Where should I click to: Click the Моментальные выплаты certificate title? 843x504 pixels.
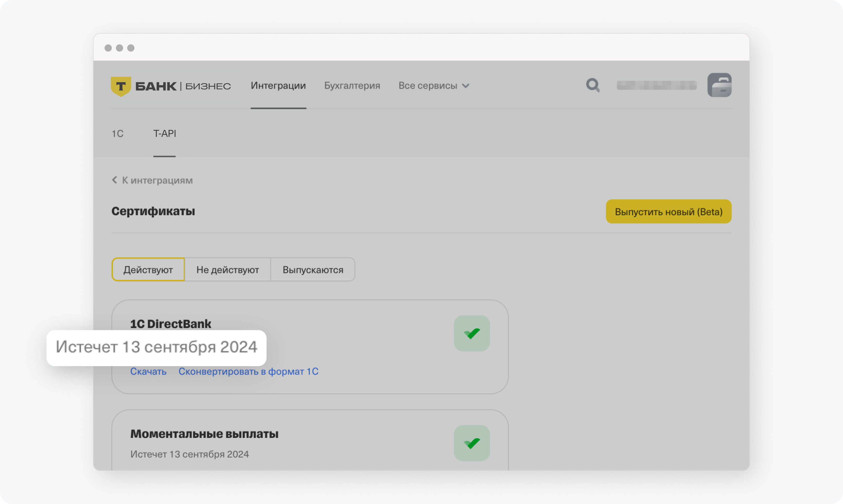point(204,434)
